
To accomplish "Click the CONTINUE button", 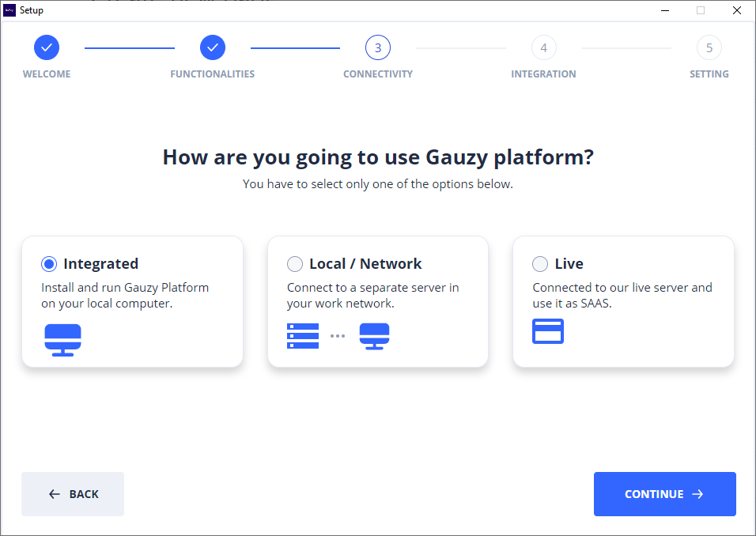I will click(664, 494).
